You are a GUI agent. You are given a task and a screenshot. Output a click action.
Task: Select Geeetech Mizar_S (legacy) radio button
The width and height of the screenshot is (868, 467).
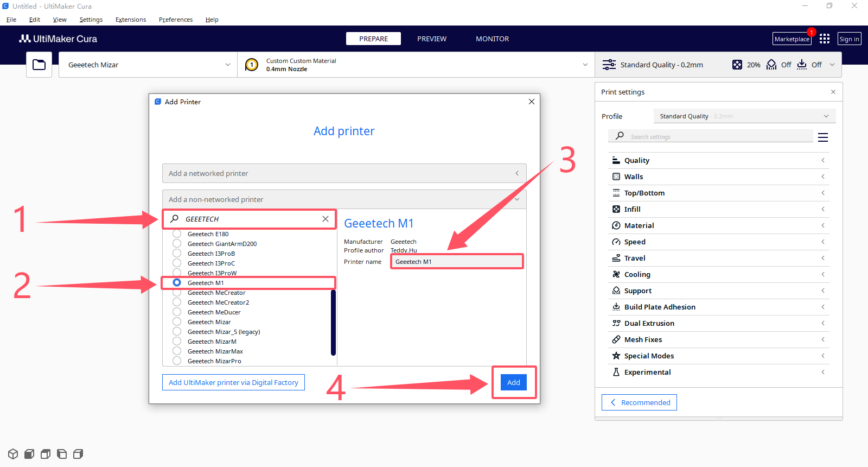click(x=177, y=331)
